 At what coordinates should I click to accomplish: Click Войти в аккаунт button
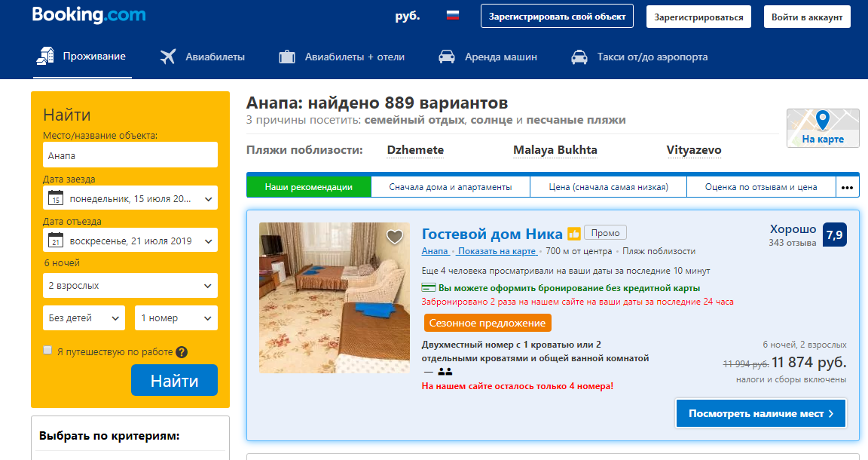pyautogui.click(x=807, y=17)
